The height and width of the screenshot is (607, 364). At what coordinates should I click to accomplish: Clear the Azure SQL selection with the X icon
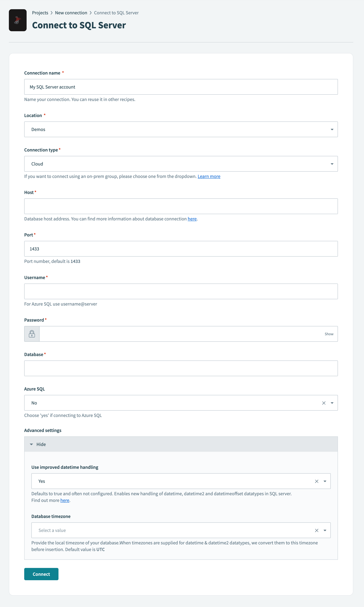tap(324, 403)
